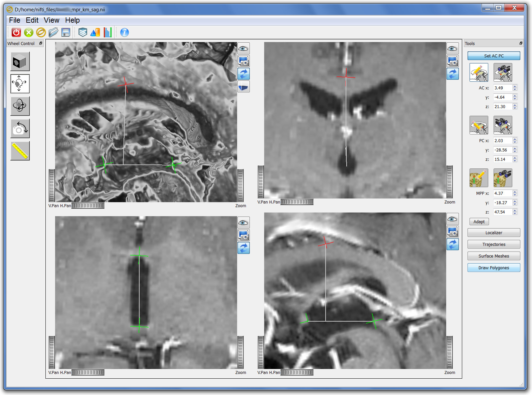Click the PC binoculars locate icon
The width and height of the screenshot is (532, 395).
point(503,125)
